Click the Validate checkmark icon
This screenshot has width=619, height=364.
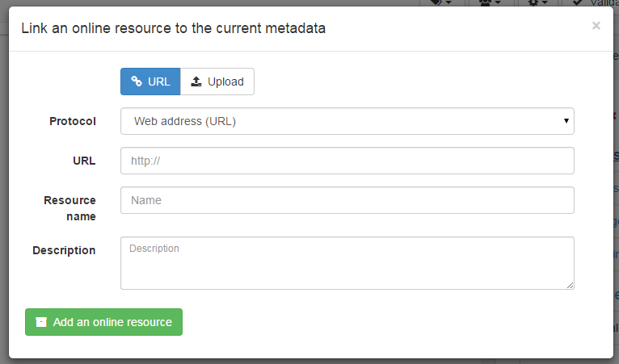[578, 2]
